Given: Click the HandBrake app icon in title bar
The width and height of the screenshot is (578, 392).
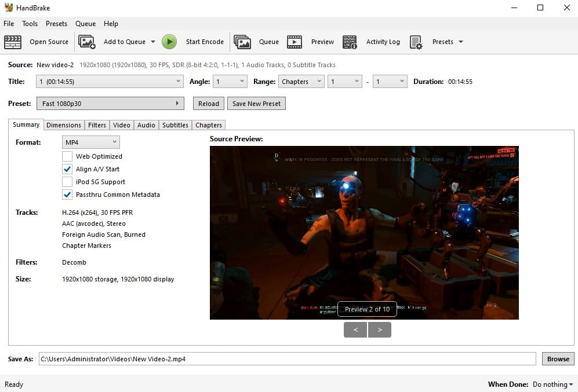Looking at the screenshot, I should coord(8,8).
